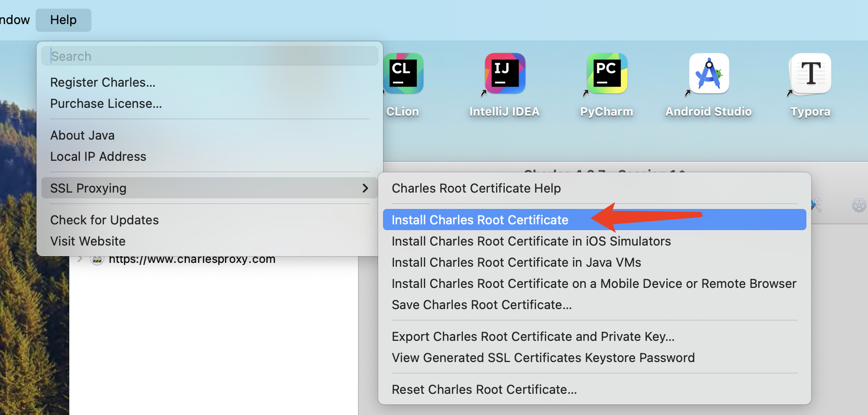Viewport: 868px width, 415px height.
Task: Click the IntelliJ IDEA label text
Action: click(x=505, y=112)
